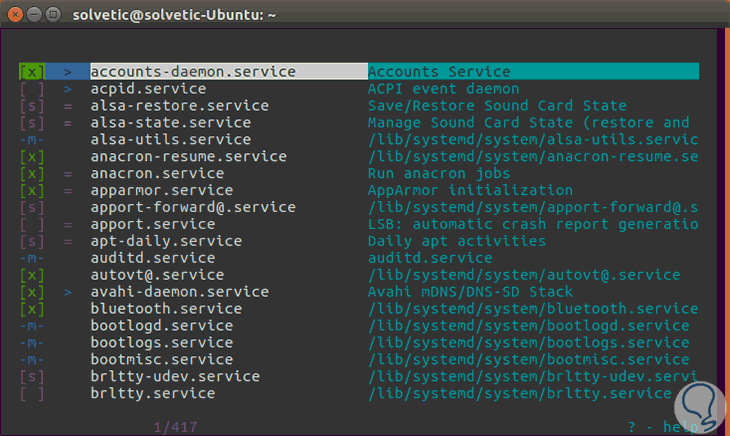Enable the brltty.service checkbox
This screenshot has height=436, width=730.
pos(32,394)
